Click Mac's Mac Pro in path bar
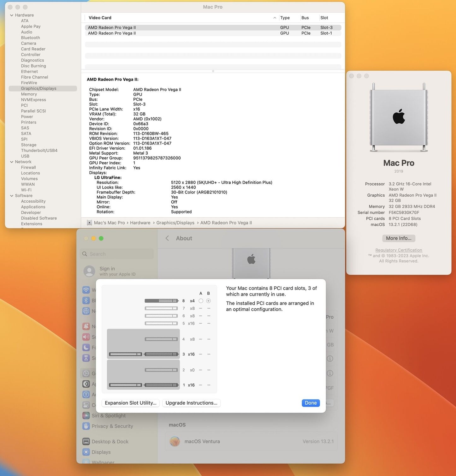Image resolution: width=456 pixels, height=476 pixels. pyautogui.click(x=109, y=223)
